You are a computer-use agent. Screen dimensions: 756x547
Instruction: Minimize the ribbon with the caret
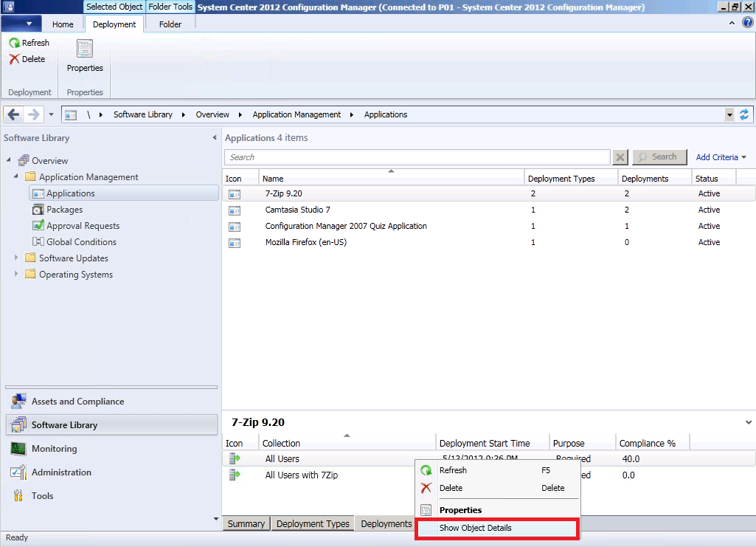tap(732, 23)
